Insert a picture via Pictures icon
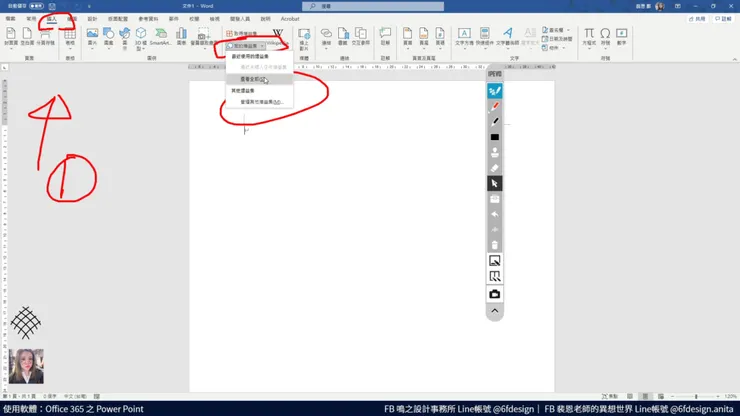This screenshot has height=416, width=740. pos(92,37)
